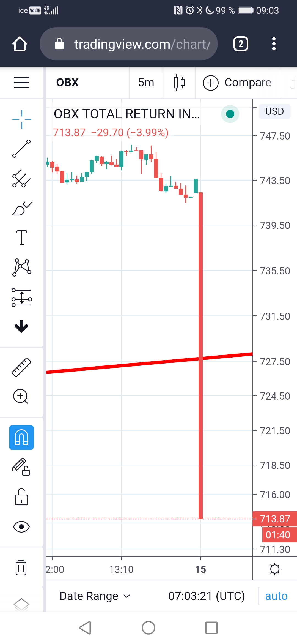Hide all drawings with the eye icon
The height and width of the screenshot is (644, 297).
tap(21, 527)
